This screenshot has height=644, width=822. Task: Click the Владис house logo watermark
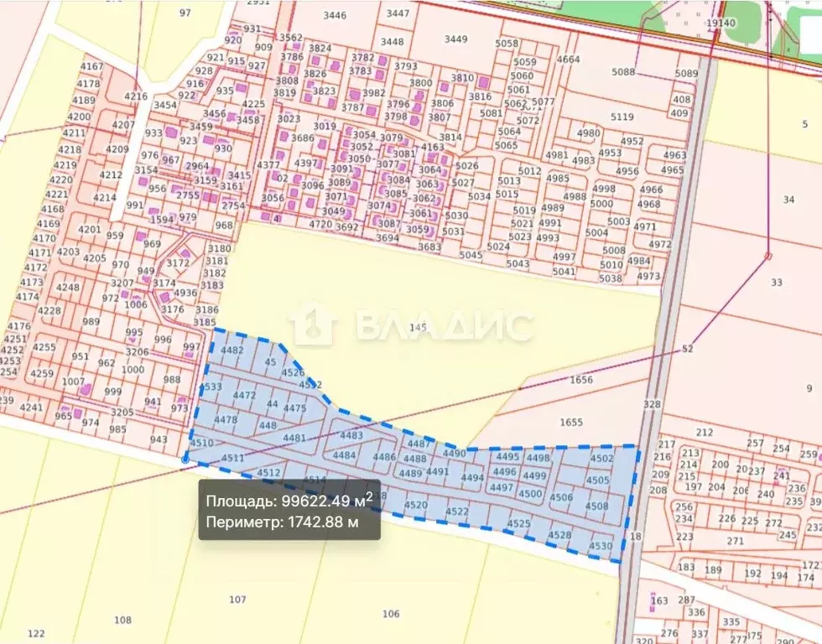[x=313, y=325]
